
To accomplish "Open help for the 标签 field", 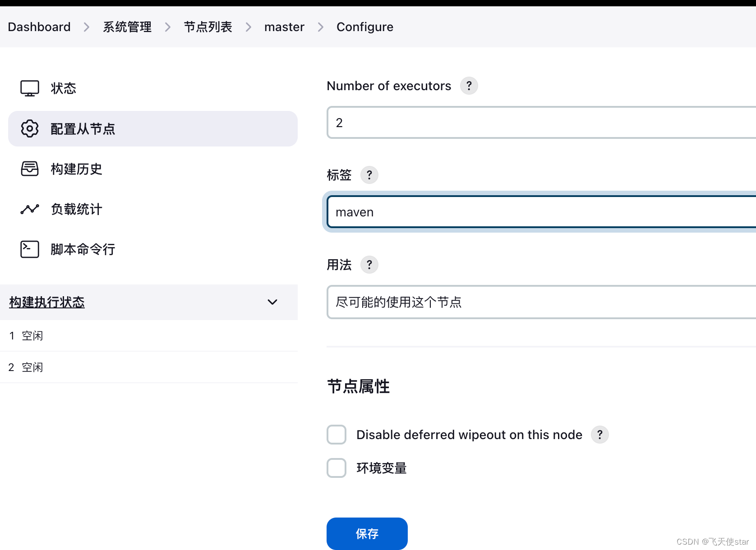I will pyautogui.click(x=369, y=175).
